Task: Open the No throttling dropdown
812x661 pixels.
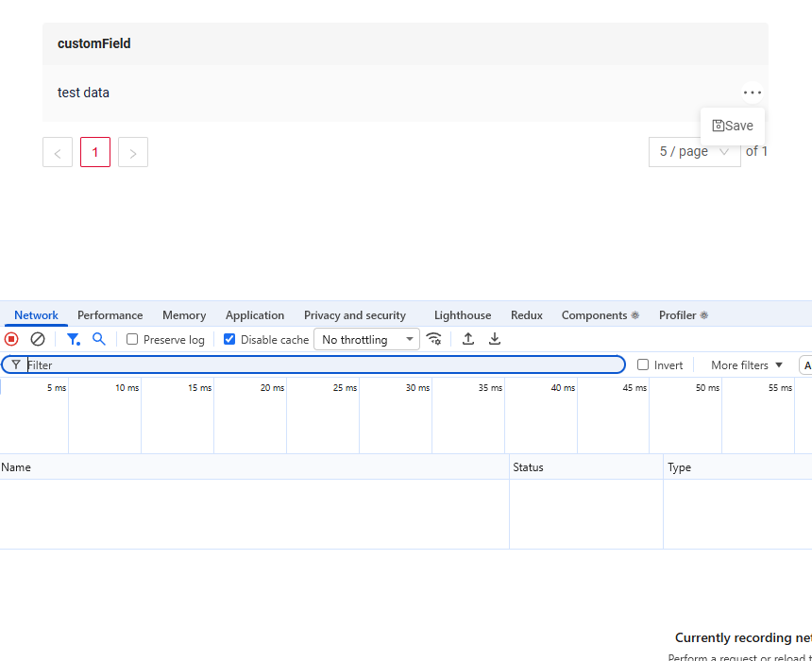Action: click(x=366, y=339)
